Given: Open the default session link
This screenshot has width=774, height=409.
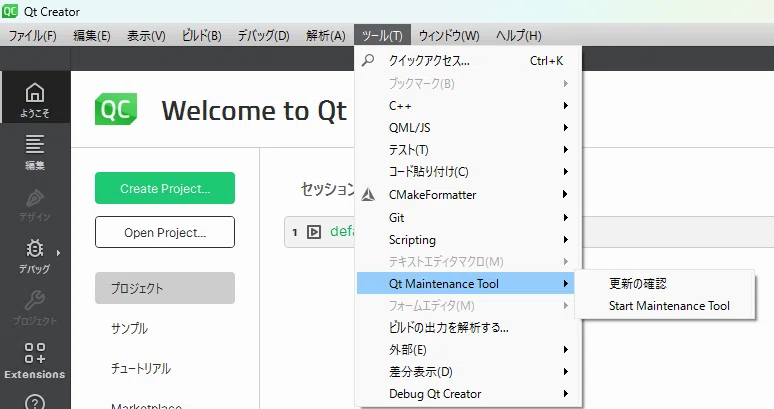Looking at the screenshot, I should coord(342,231).
